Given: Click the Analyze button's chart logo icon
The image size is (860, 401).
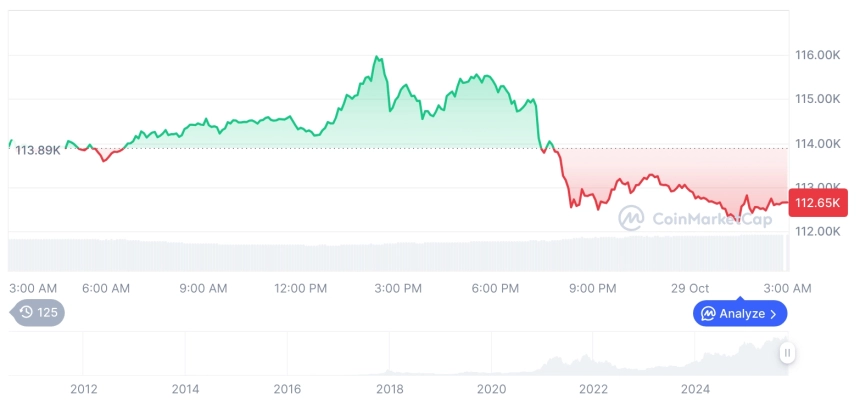Looking at the screenshot, I should [x=708, y=314].
